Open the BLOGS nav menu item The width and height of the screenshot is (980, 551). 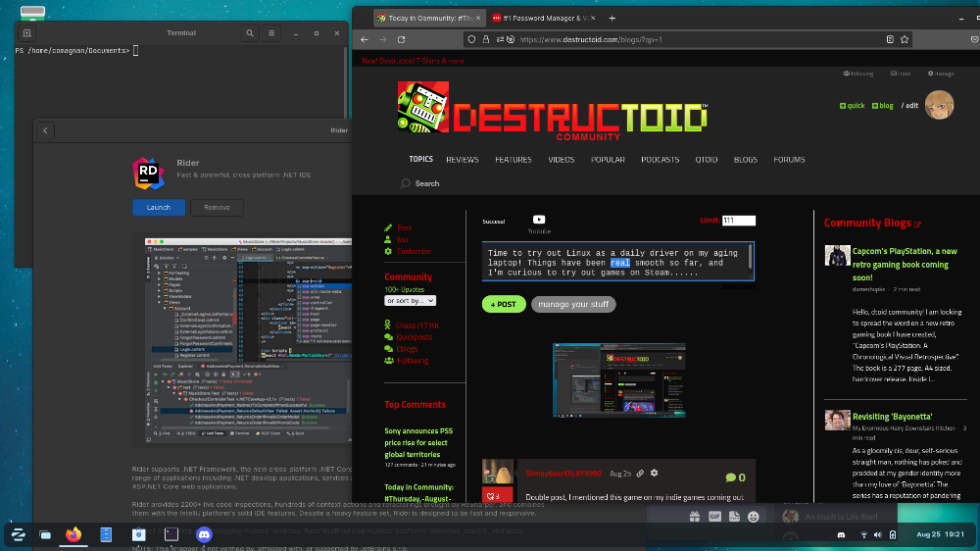point(745,160)
